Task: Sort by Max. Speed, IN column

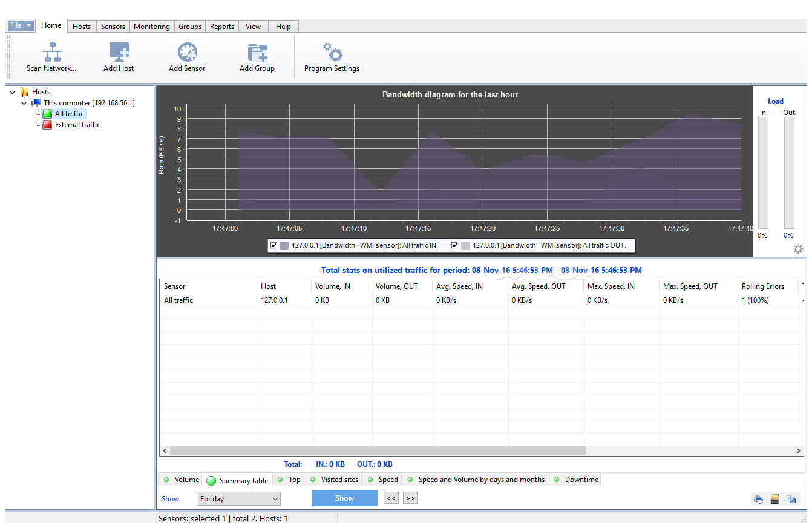Action: (621, 286)
